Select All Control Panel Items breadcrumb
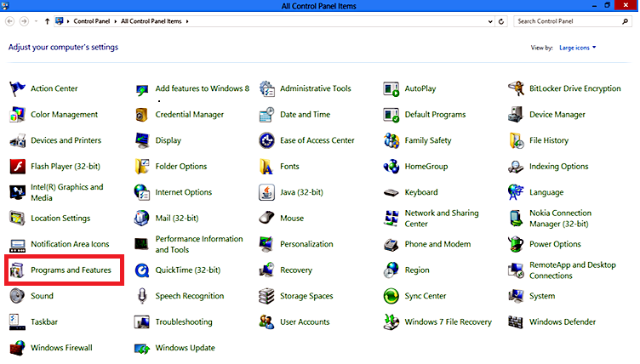 [x=152, y=20]
